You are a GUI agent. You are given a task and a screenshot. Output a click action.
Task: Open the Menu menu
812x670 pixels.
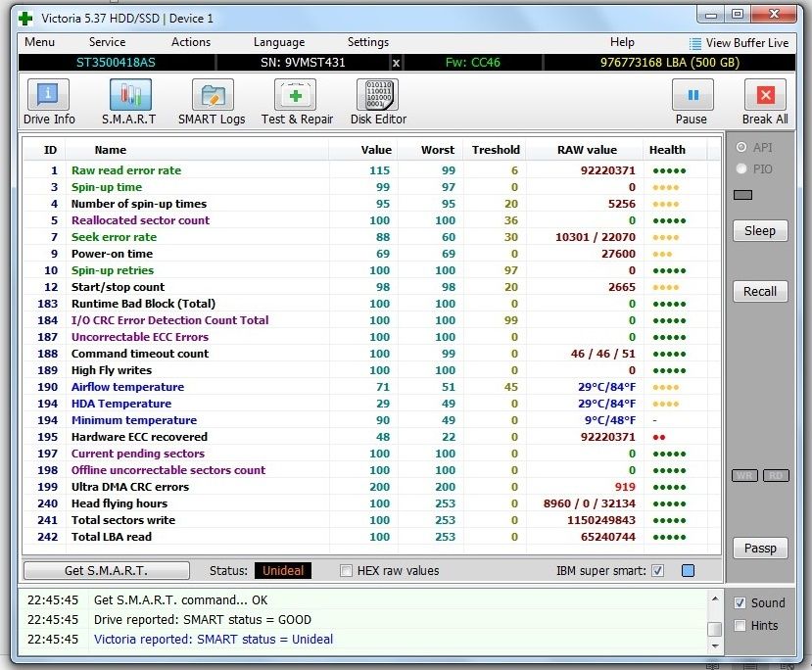[x=39, y=42]
